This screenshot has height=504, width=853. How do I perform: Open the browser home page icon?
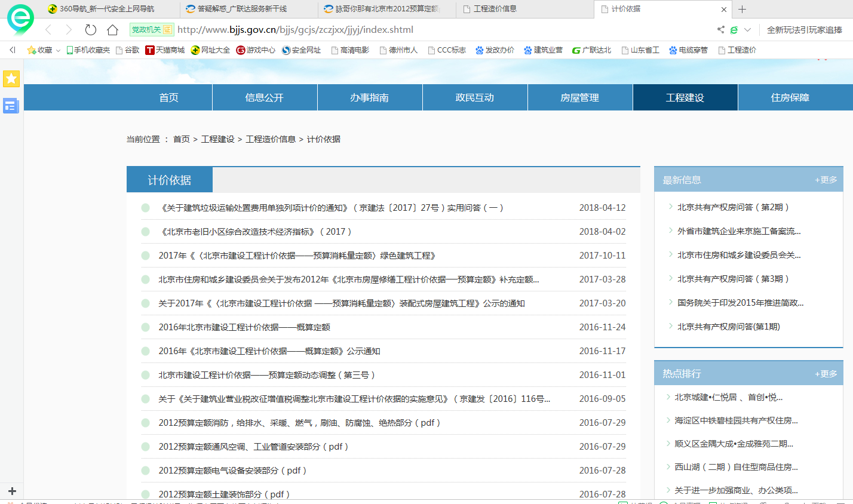coord(112,30)
